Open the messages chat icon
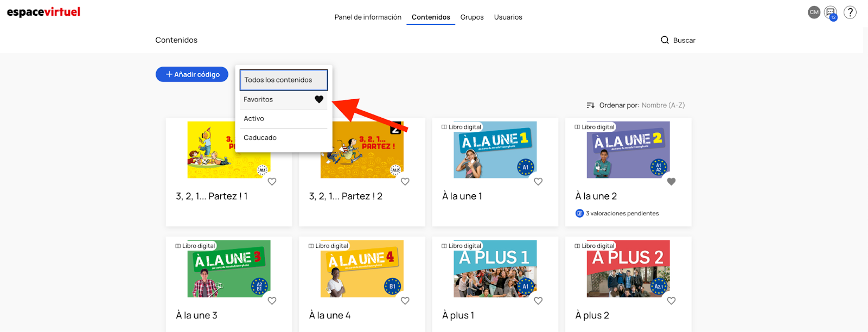Viewport: 868px width, 332px height. pyautogui.click(x=831, y=12)
